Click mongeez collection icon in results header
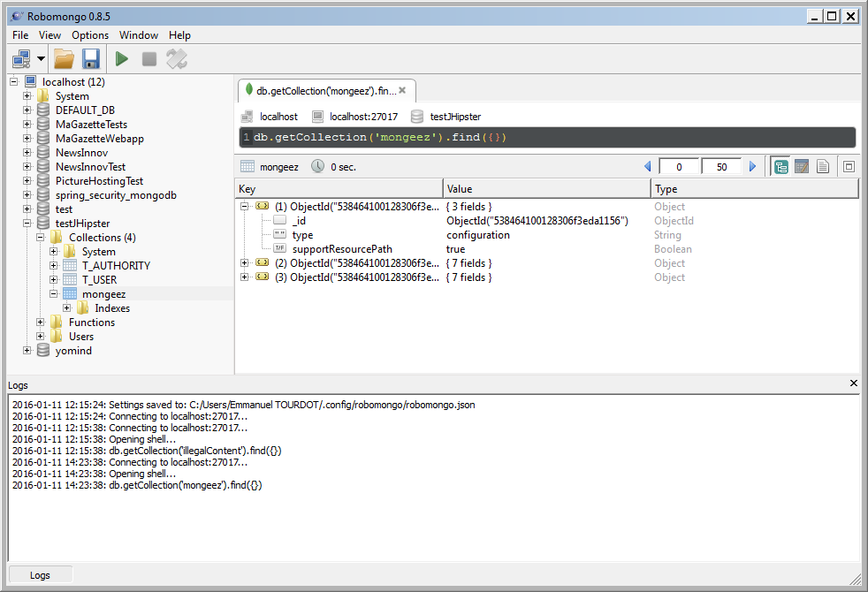This screenshot has height=592, width=868. (x=247, y=166)
